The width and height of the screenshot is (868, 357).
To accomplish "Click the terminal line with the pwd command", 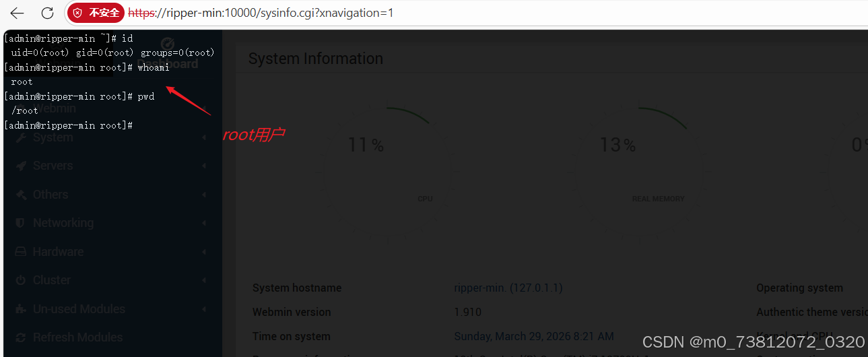I will (x=79, y=96).
